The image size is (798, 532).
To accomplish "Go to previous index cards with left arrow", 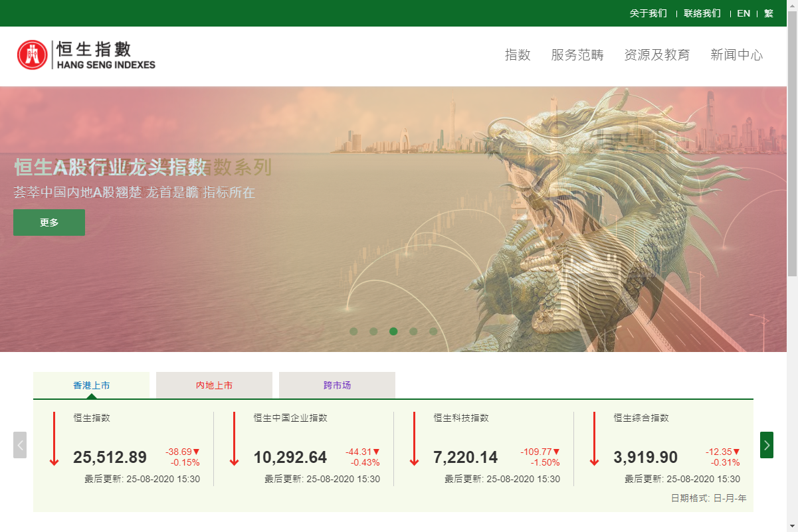I will click(x=20, y=445).
